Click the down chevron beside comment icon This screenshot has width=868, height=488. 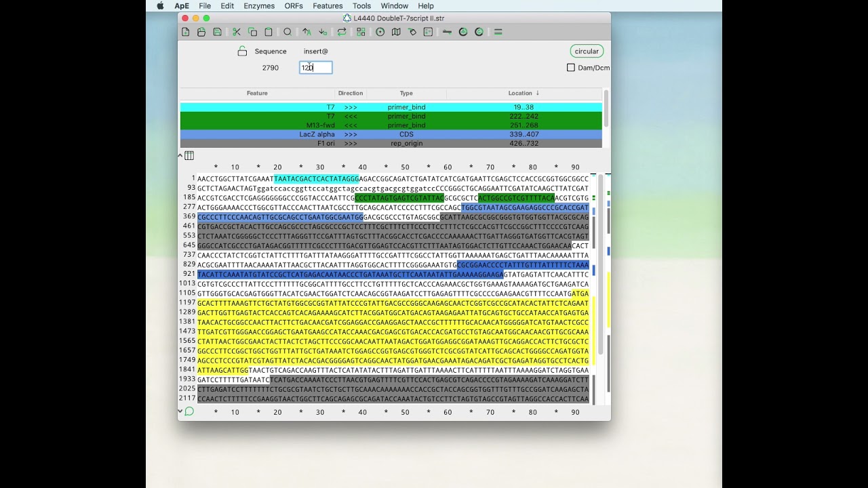pyautogui.click(x=180, y=411)
